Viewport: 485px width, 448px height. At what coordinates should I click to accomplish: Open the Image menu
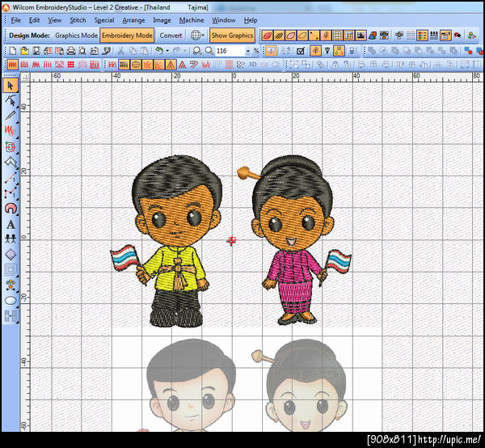(162, 20)
